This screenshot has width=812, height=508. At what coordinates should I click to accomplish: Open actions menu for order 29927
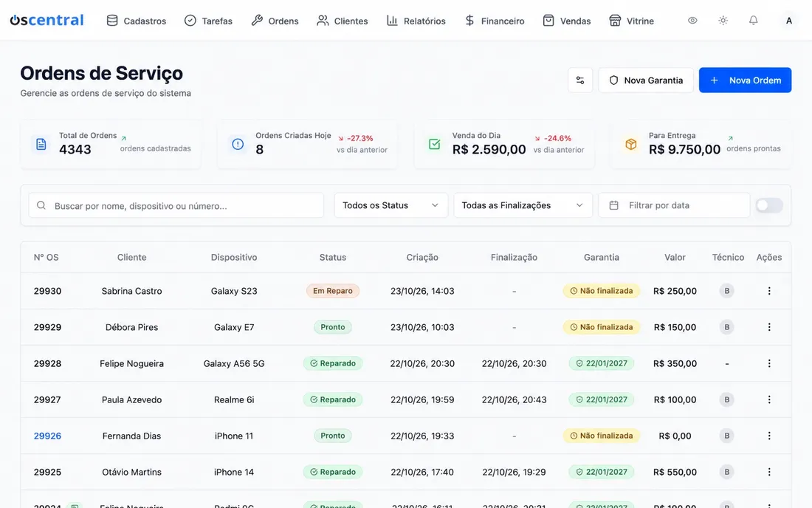[x=769, y=399]
